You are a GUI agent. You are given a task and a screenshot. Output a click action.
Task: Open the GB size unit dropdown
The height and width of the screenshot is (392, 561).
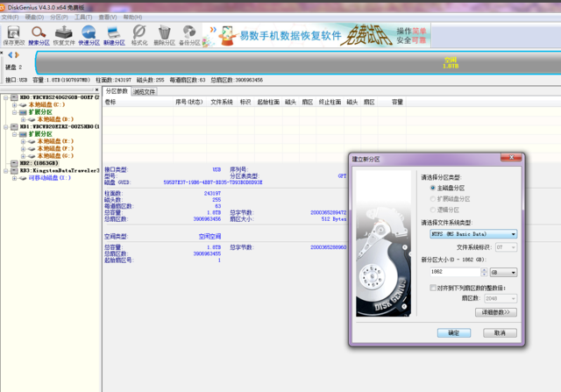click(x=503, y=273)
